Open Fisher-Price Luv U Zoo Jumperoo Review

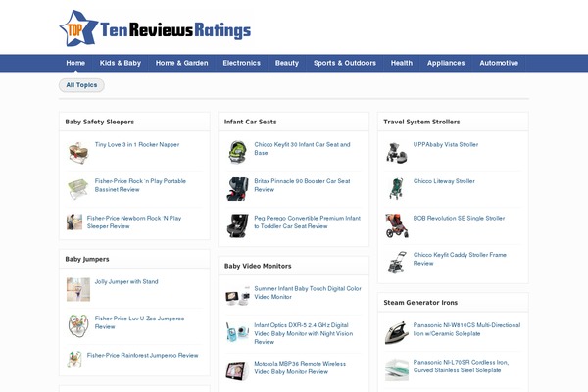(x=139, y=322)
